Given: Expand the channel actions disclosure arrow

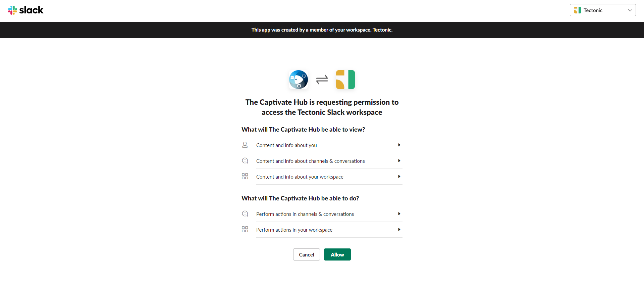Looking at the screenshot, I should [399, 214].
